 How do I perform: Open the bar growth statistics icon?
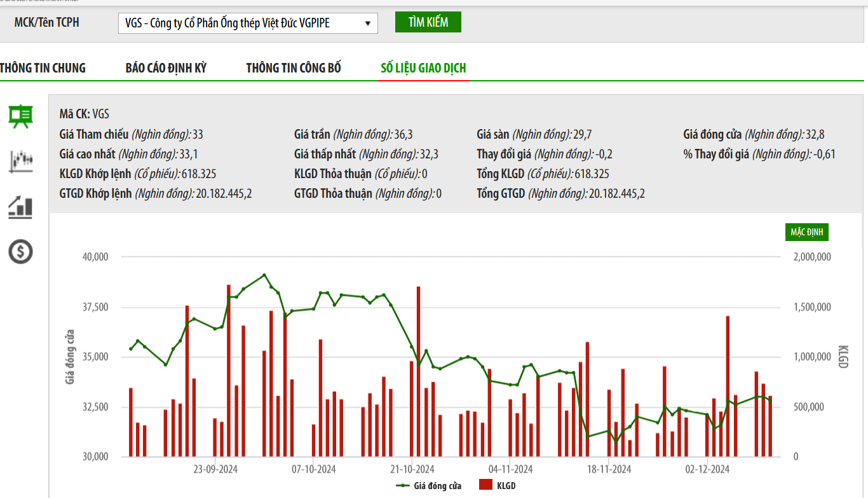20,207
